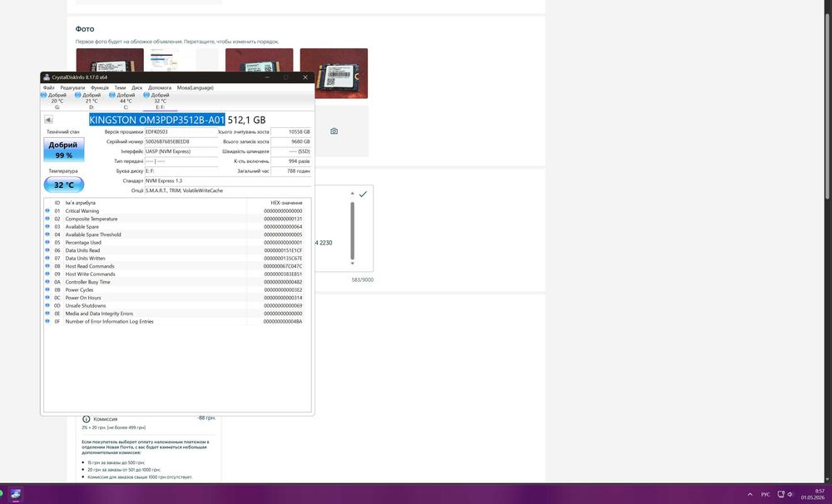Open the second screenshot photo thumbnail
This screenshot has width=832, height=504.
click(x=184, y=60)
